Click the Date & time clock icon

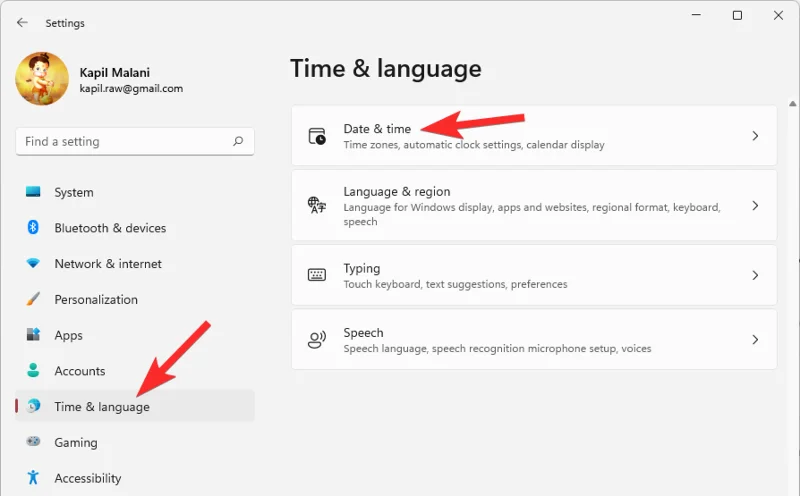pyautogui.click(x=317, y=137)
